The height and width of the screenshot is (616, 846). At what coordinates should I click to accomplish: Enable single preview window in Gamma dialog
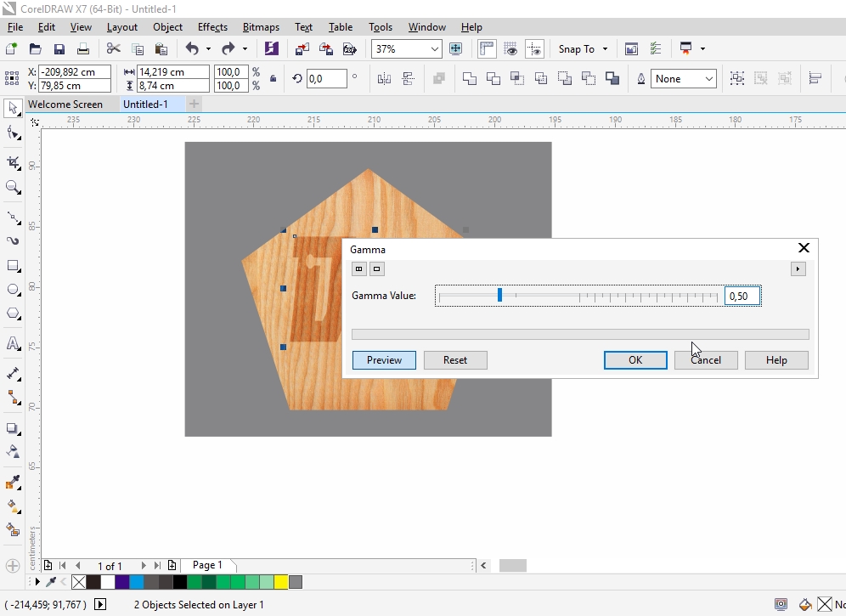376,268
